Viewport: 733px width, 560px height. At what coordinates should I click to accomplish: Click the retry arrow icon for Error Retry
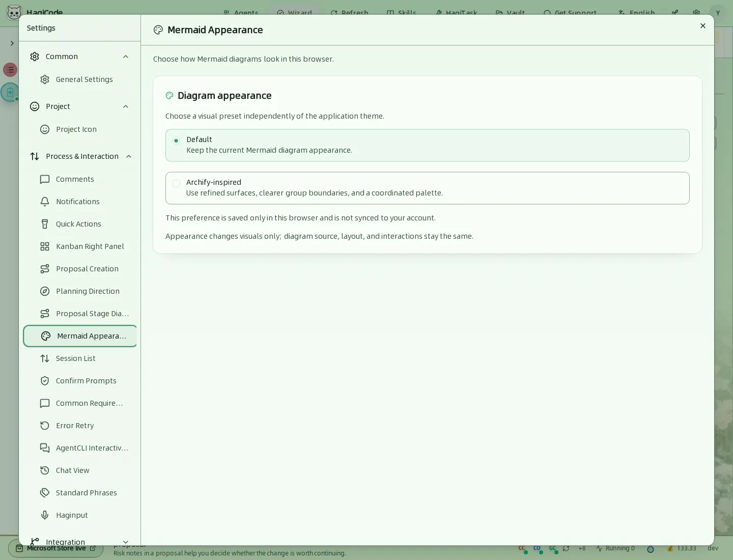coord(45,426)
